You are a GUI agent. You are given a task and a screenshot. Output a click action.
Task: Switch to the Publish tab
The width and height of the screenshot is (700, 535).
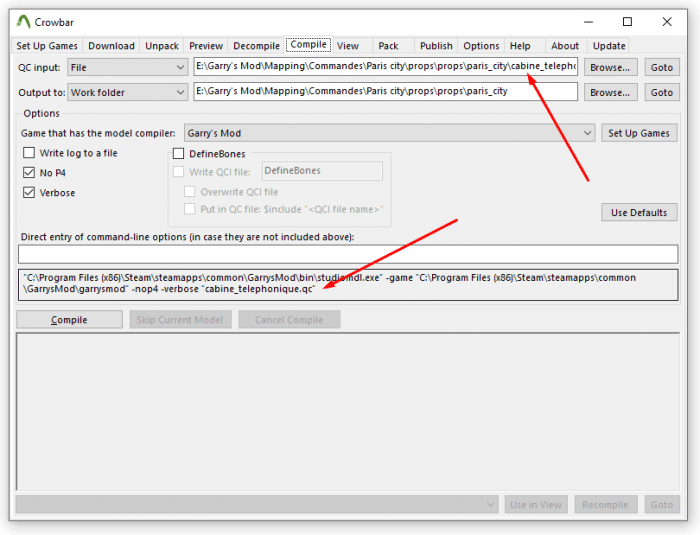click(x=436, y=46)
